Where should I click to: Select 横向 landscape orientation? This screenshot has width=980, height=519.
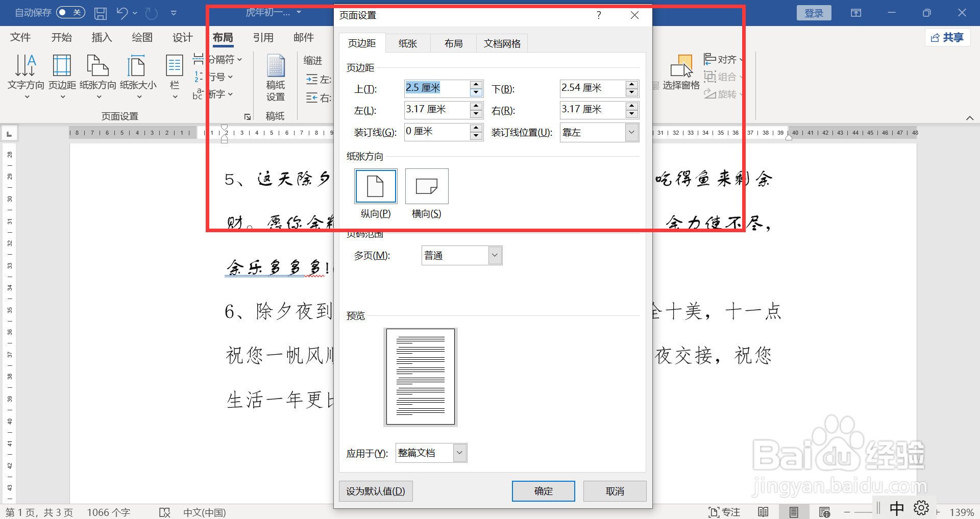click(426, 186)
